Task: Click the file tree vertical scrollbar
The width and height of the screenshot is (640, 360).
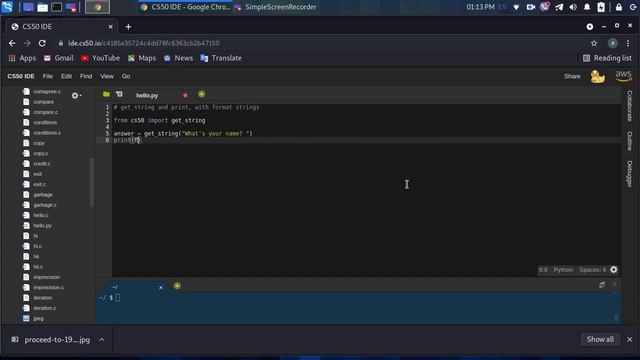Action: (92, 182)
